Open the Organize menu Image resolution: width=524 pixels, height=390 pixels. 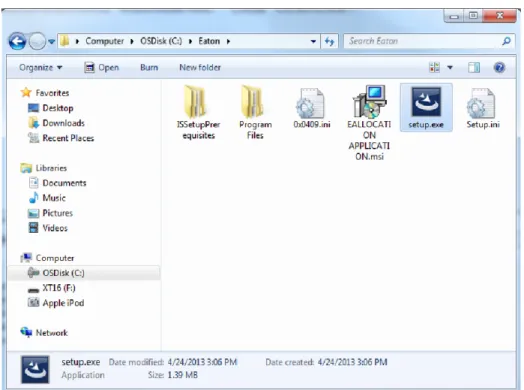pyautogui.click(x=40, y=68)
